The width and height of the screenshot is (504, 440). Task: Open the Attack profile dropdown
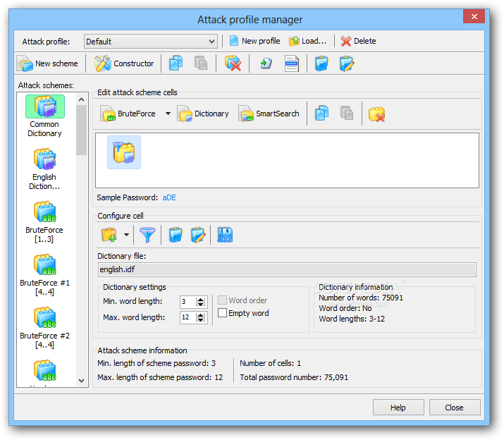[x=151, y=42]
